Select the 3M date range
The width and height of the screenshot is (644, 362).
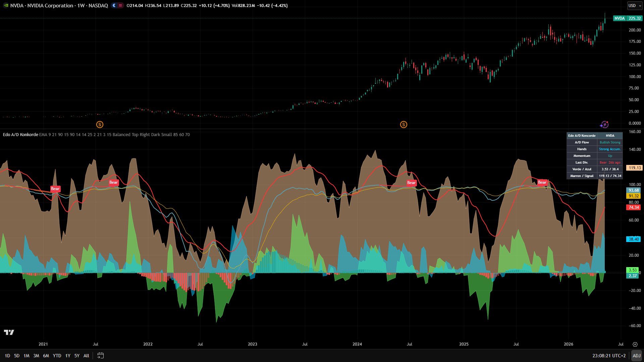pos(36,356)
